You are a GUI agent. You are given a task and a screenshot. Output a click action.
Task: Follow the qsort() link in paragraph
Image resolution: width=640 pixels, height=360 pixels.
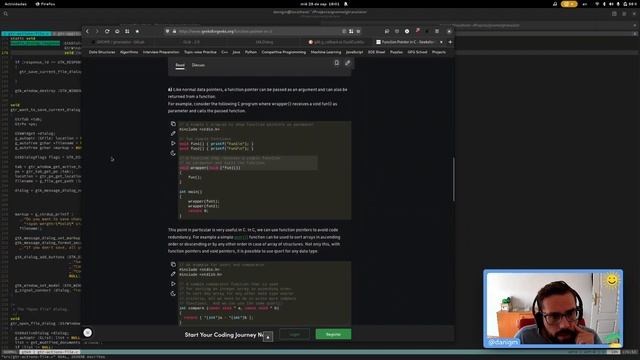(x=241, y=237)
